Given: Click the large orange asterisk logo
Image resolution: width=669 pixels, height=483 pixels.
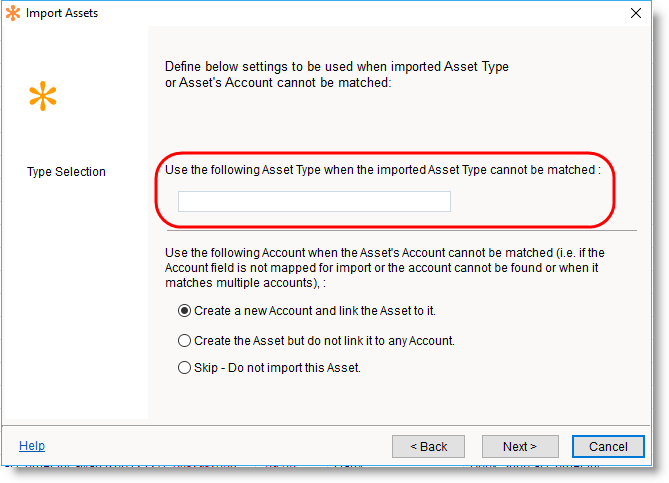Looking at the screenshot, I should (43, 97).
